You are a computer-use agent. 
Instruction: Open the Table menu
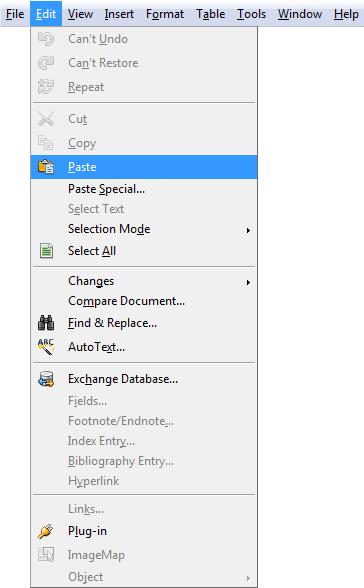coord(211,14)
